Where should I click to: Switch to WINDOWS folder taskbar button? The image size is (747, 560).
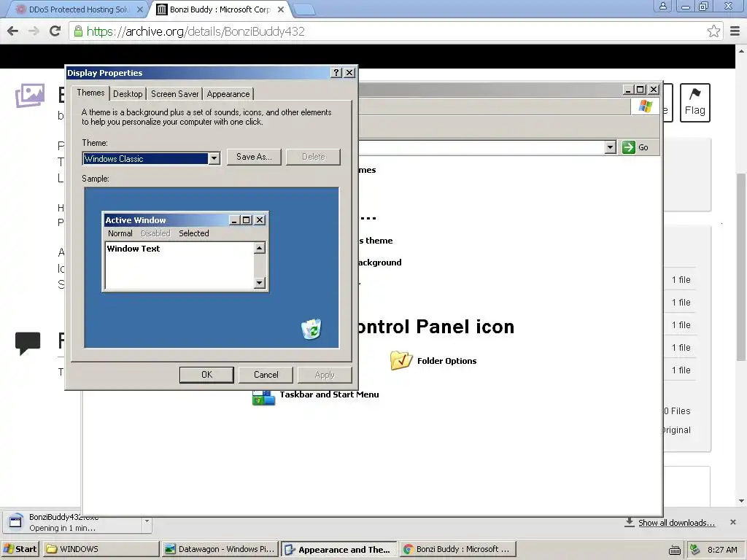click(x=101, y=549)
